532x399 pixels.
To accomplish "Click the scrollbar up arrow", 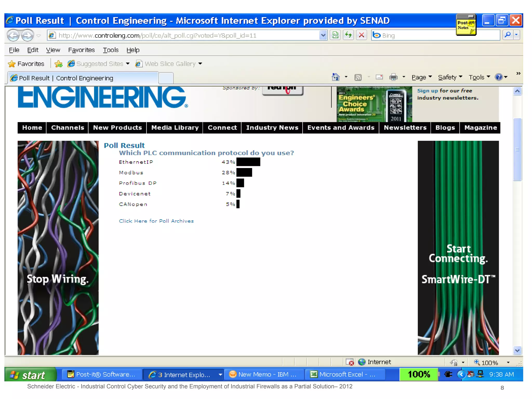I will tap(517, 91).
